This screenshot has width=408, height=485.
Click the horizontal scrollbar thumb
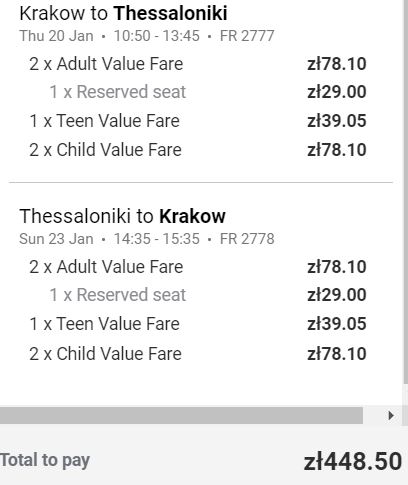coord(181,415)
